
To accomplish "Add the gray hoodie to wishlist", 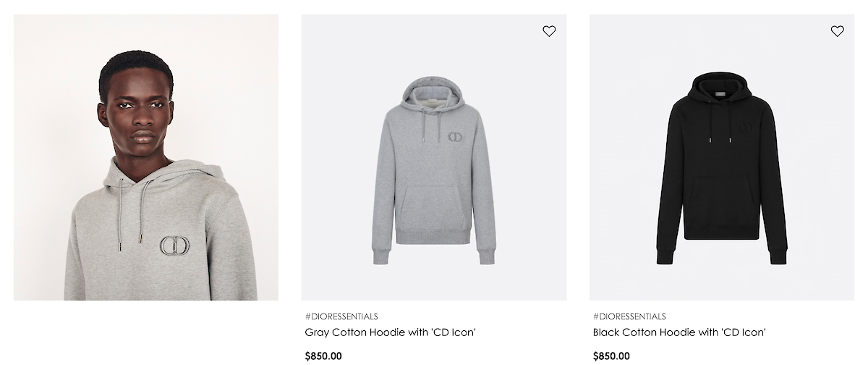I will 549,31.
